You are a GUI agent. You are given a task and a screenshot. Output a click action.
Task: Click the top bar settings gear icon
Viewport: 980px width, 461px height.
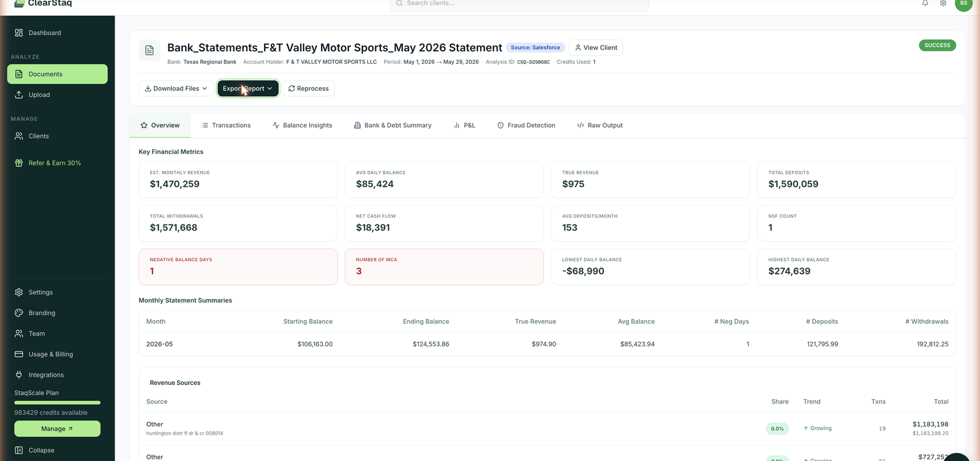[x=943, y=3]
